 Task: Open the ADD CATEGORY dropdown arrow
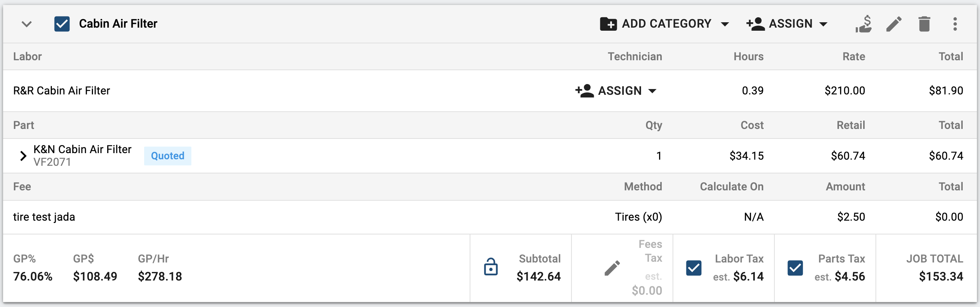(x=725, y=24)
